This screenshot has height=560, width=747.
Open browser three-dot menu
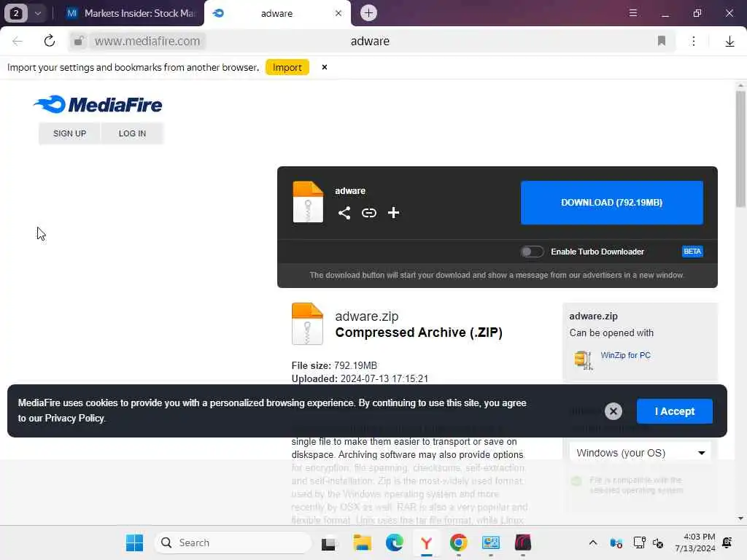tap(694, 41)
